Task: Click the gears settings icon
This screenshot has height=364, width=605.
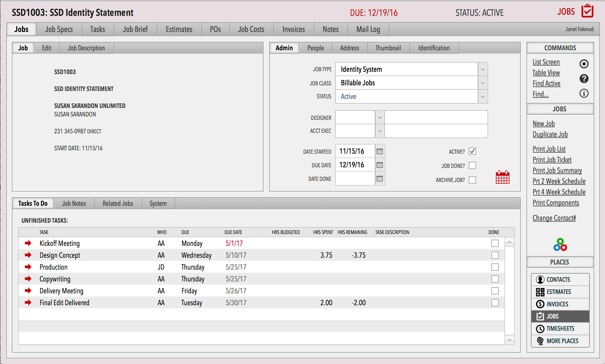Action: (560, 244)
